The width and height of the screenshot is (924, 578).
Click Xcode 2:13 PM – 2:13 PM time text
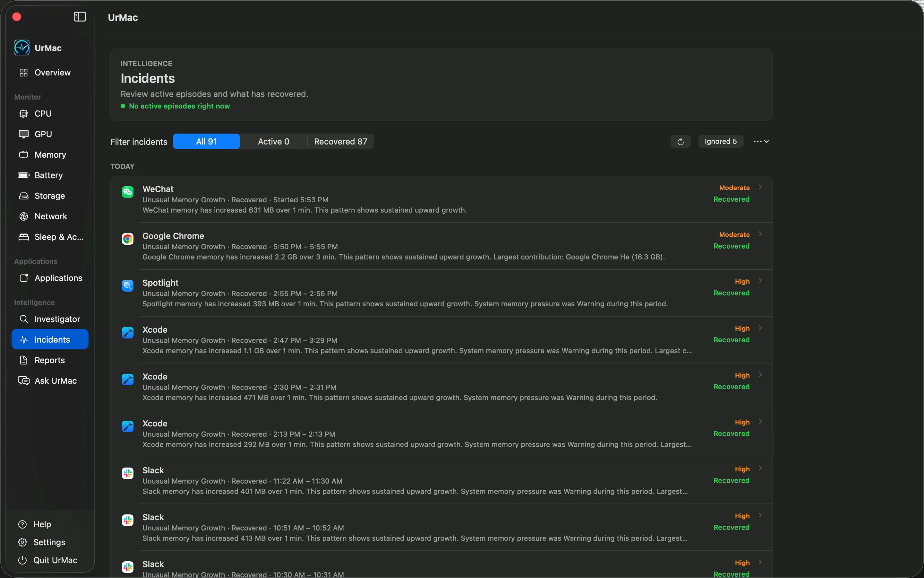(304, 434)
